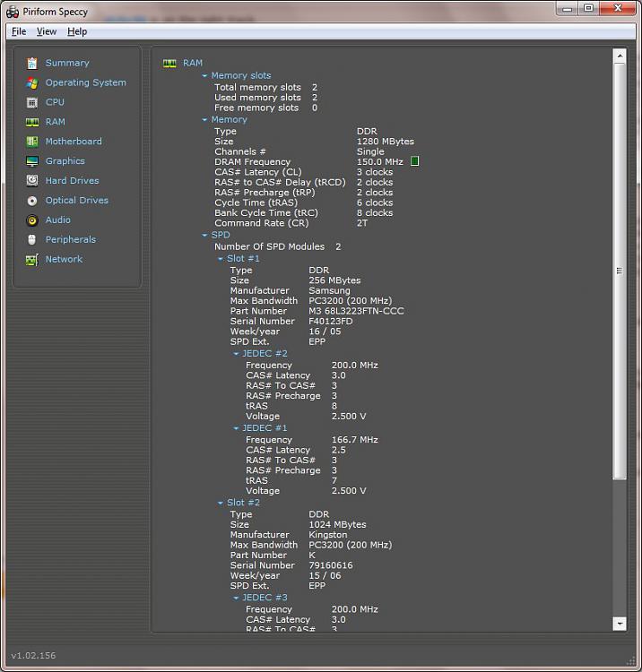Select the 'Channels #' row label
Screen dimensions: 642x672
pos(240,151)
